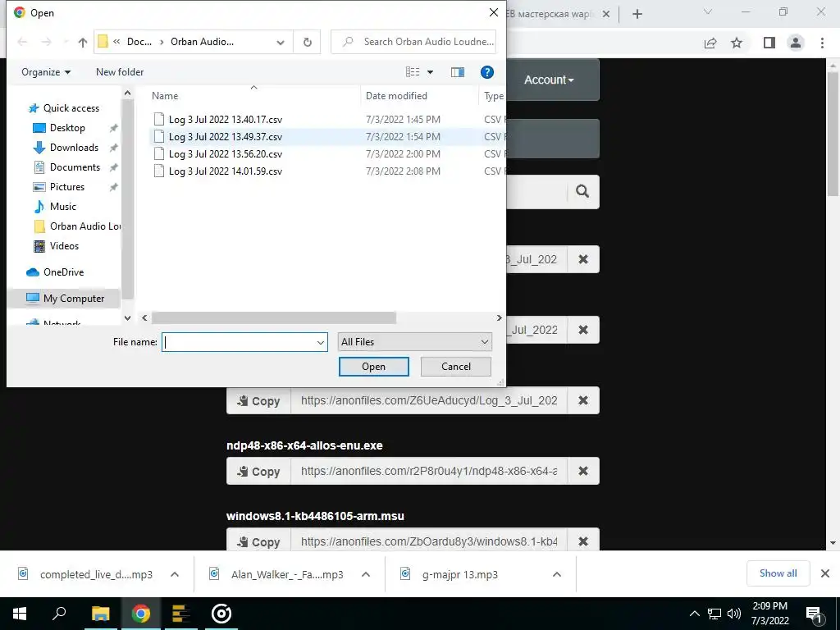
Task: Go to Downloads in navigation pane
Action: point(74,148)
